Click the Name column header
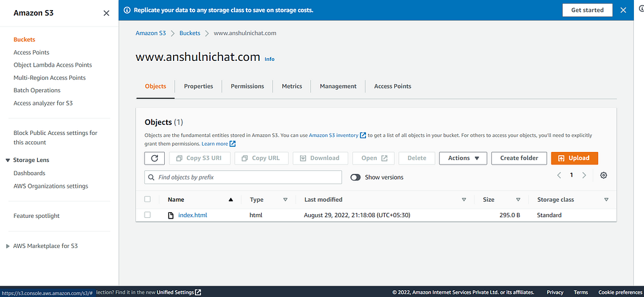Screen dimensions: 644x297 (176, 200)
